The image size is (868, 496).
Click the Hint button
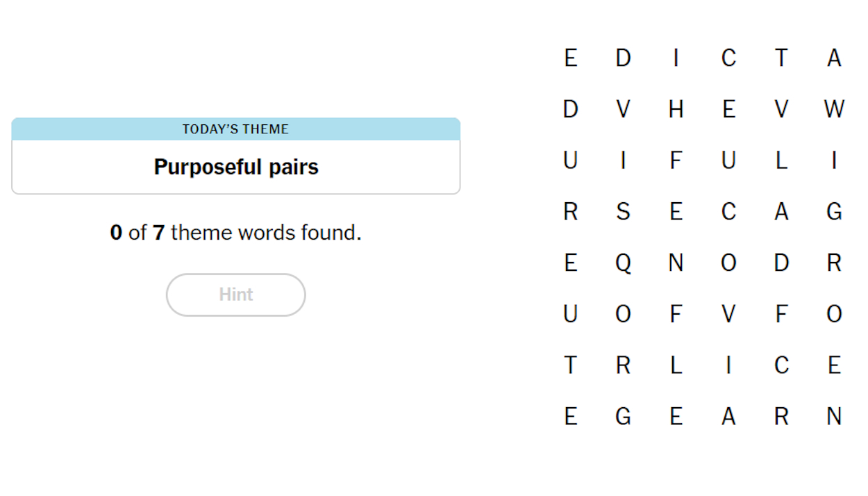pyautogui.click(x=235, y=295)
